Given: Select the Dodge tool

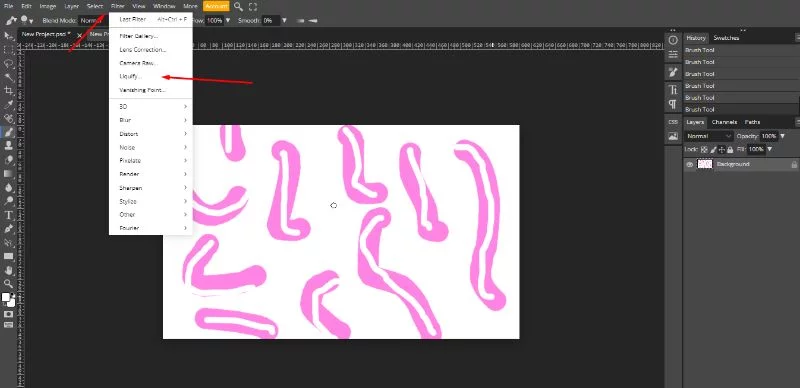Looking at the screenshot, I should pos(9,201).
